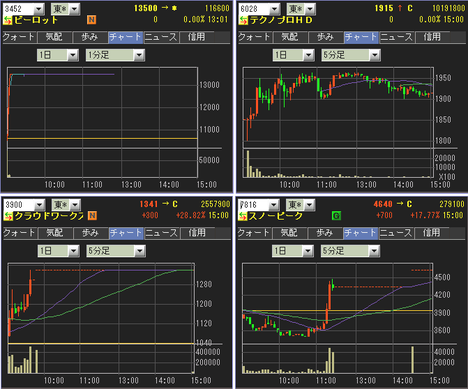Open the stock code 3452 dropdown arrow
This screenshot has height=389, width=468.
click(x=39, y=9)
